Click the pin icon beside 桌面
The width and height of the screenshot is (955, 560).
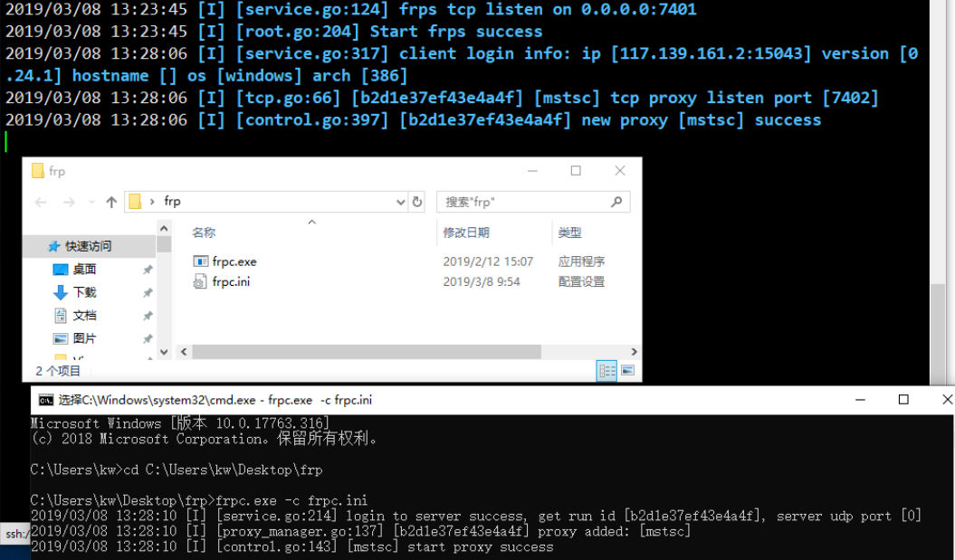click(x=148, y=270)
